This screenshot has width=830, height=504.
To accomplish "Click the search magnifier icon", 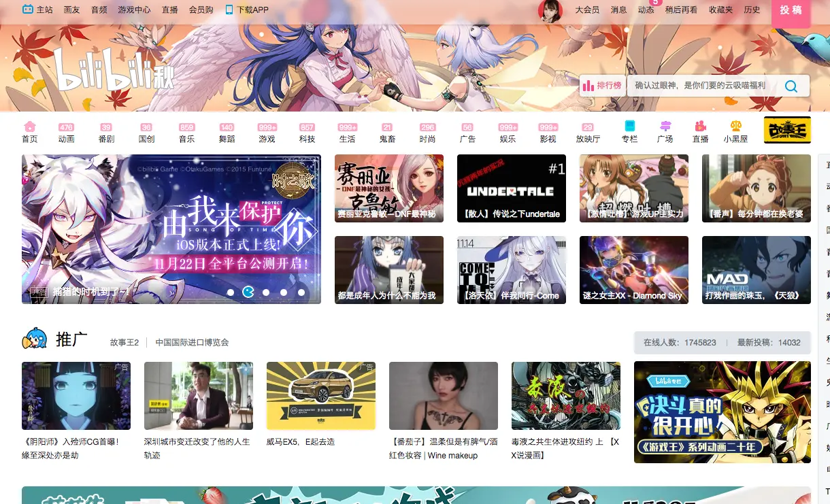I will point(791,86).
